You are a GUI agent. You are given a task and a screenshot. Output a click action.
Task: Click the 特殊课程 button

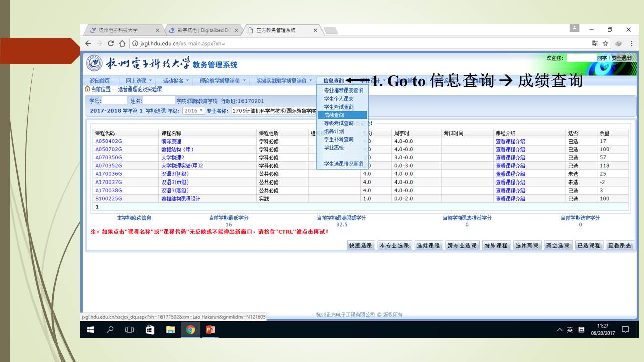coord(496,245)
